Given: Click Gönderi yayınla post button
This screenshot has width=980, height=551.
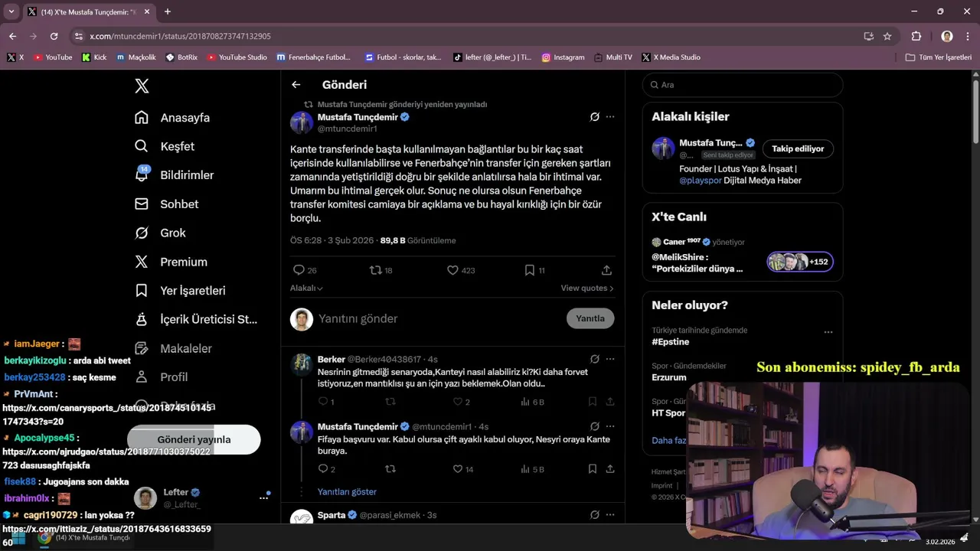Looking at the screenshot, I should point(194,439).
